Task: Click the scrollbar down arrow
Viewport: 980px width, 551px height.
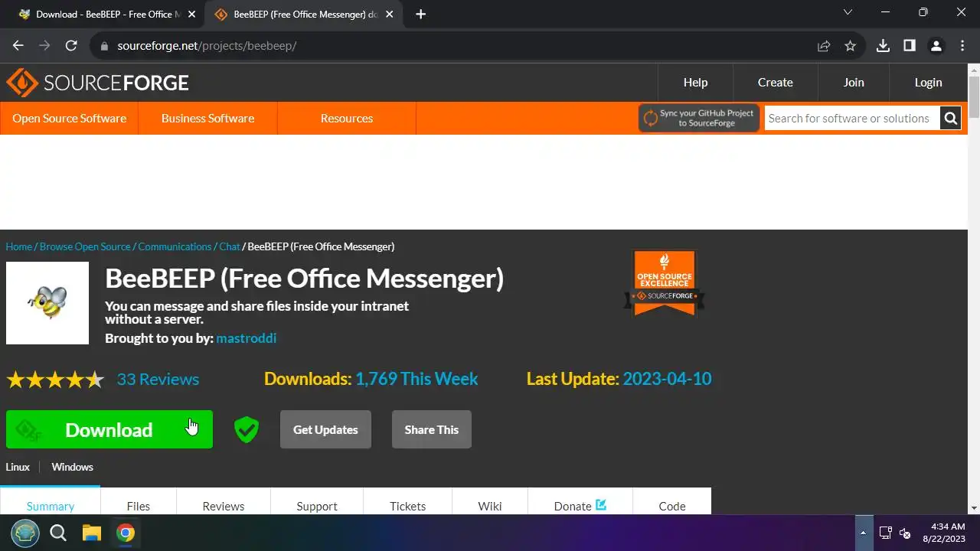Action: (x=974, y=507)
